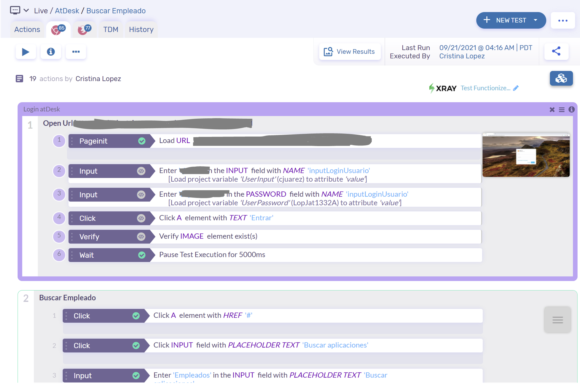Viewport: 580px width, 392px height.
Task: Switch to the TDM tab
Action: coord(110,29)
